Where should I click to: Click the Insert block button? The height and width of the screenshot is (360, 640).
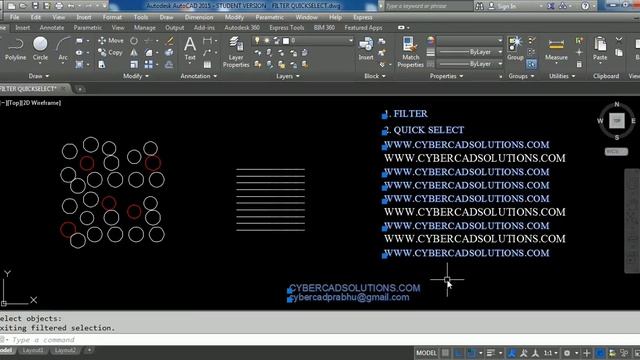(x=366, y=49)
